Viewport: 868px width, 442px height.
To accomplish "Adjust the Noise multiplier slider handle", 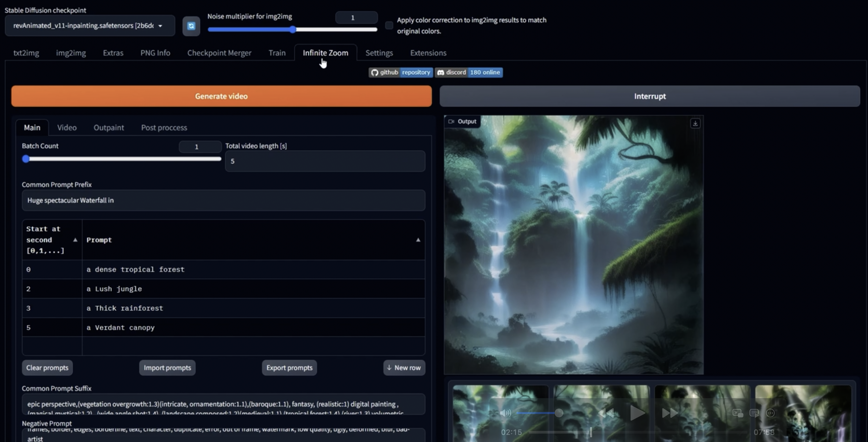I will pyautogui.click(x=293, y=30).
